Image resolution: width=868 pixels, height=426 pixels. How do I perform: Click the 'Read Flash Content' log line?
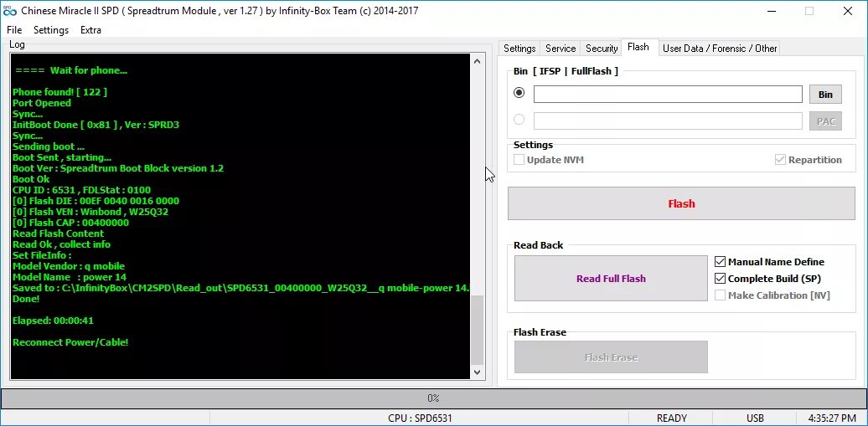[58, 234]
